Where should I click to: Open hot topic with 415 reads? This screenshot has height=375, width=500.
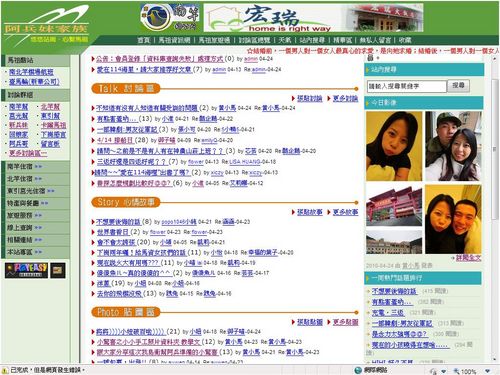click(x=394, y=291)
